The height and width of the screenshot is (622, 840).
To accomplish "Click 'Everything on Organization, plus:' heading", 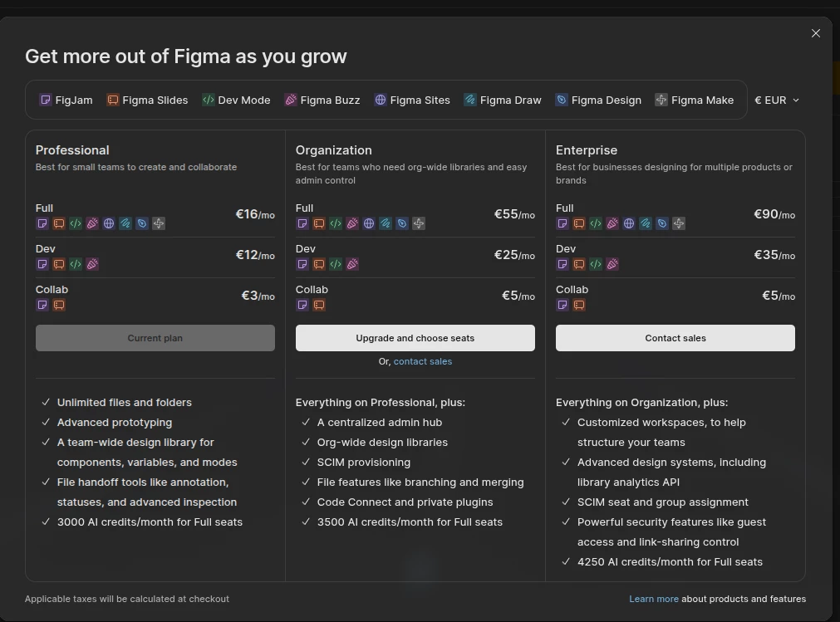I will click(641, 403).
